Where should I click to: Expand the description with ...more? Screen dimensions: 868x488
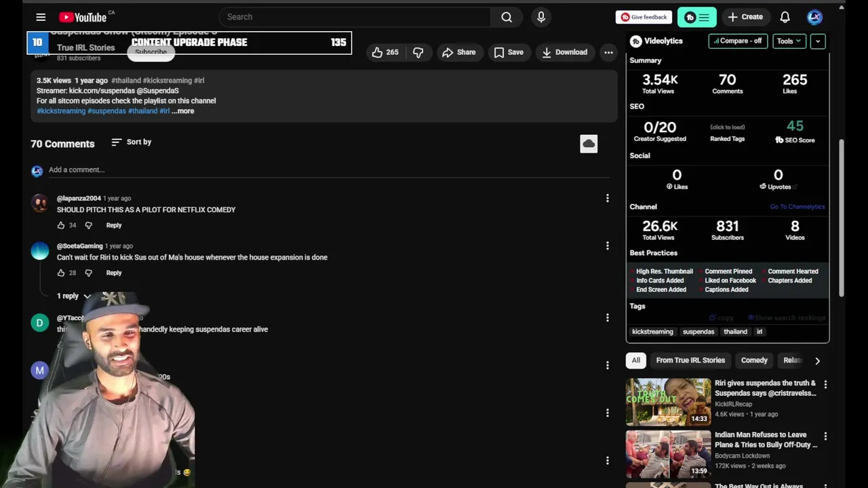coord(182,111)
